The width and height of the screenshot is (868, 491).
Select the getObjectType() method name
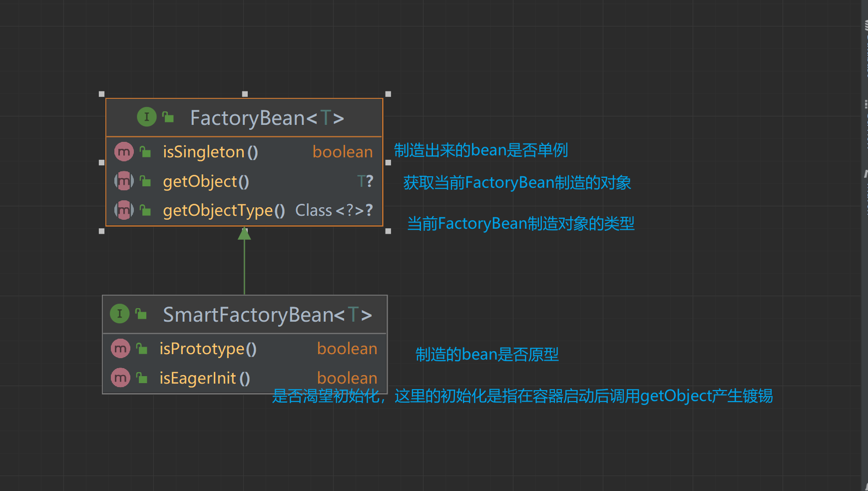click(x=224, y=211)
